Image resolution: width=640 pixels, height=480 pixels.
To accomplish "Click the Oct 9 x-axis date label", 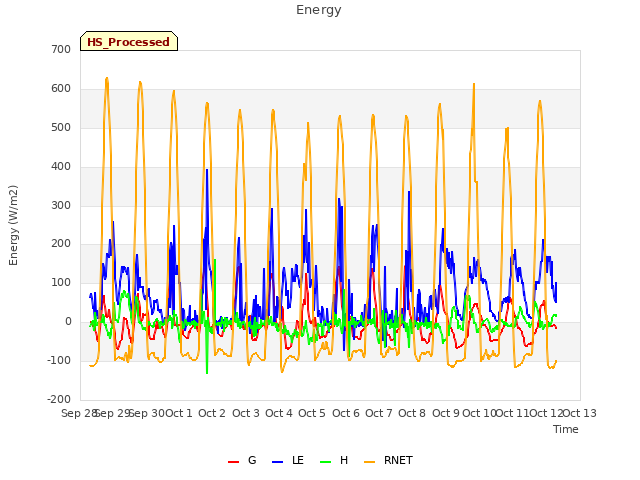I will click(x=446, y=413).
